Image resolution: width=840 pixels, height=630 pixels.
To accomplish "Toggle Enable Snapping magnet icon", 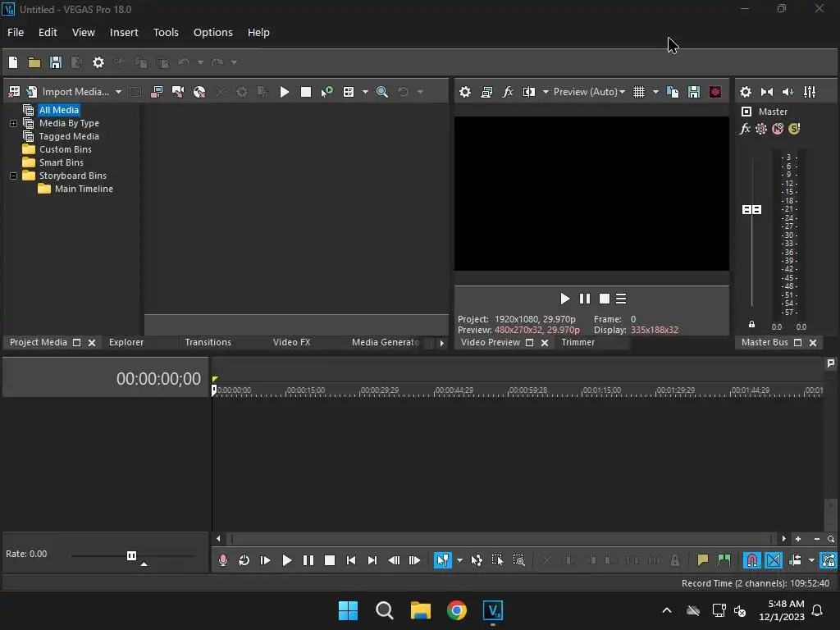I will (x=752, y=560).
